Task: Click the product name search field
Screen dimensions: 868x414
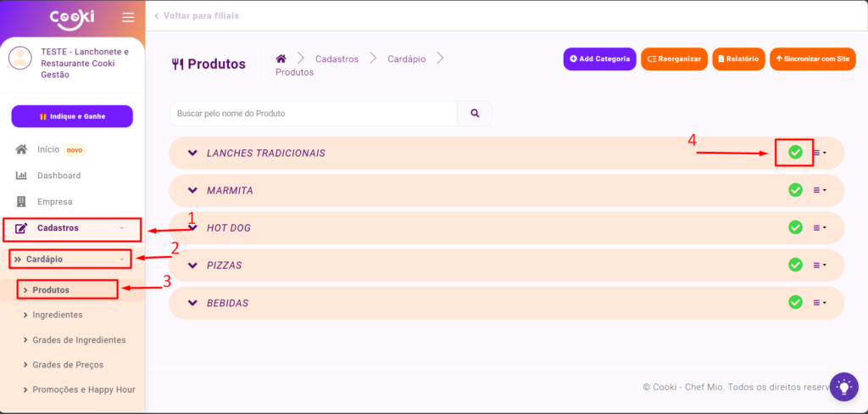Action: [314, 113]
